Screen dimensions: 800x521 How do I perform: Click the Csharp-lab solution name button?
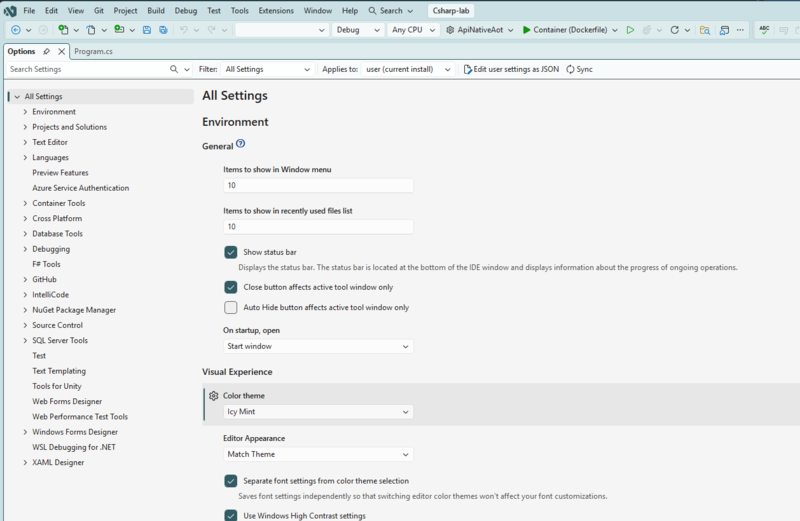coord(451,11)
